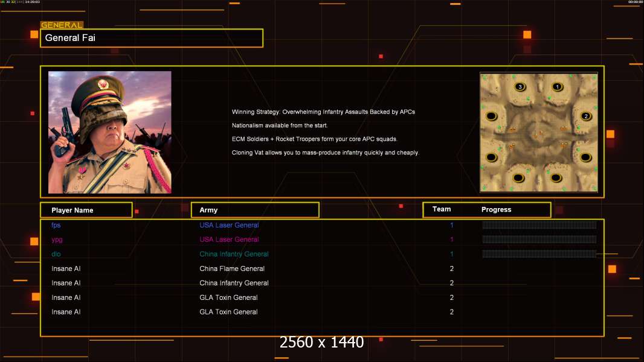
Task: Click the Team column header
Action: point(442,209)
